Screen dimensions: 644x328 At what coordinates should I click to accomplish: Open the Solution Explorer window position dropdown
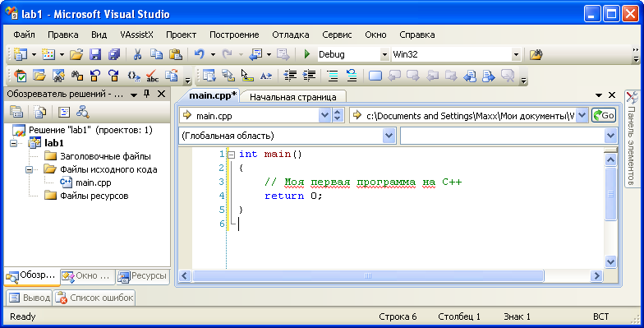pos(133,95)
